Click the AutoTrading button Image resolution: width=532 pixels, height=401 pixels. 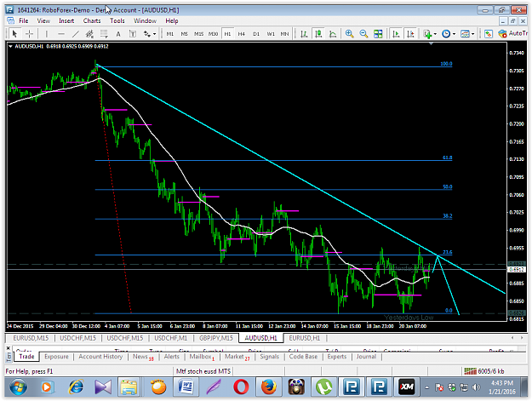[x=512, y=33]
